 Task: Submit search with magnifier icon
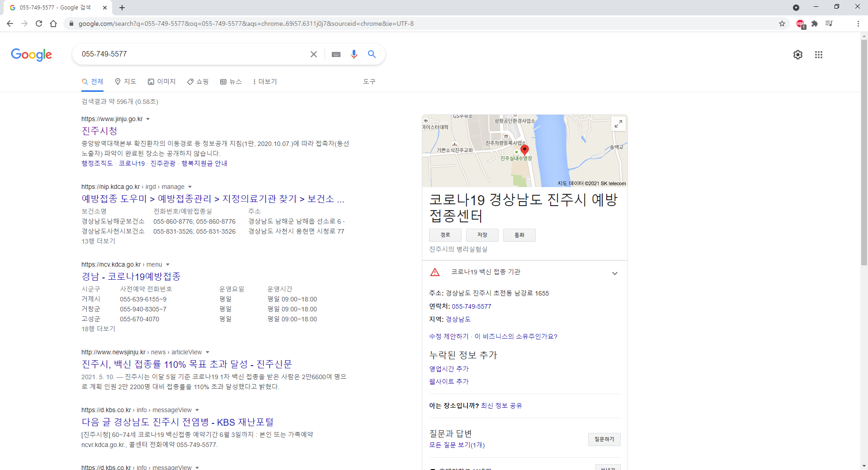[372, 54]
